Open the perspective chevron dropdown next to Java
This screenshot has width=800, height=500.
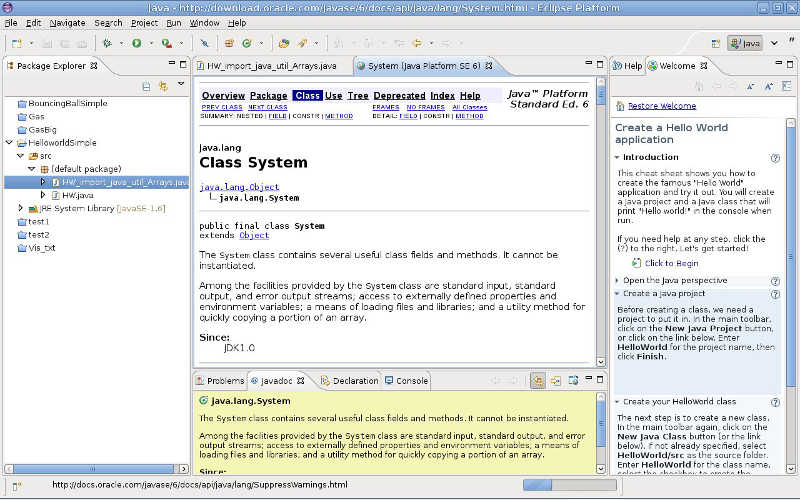click(774, 43)
